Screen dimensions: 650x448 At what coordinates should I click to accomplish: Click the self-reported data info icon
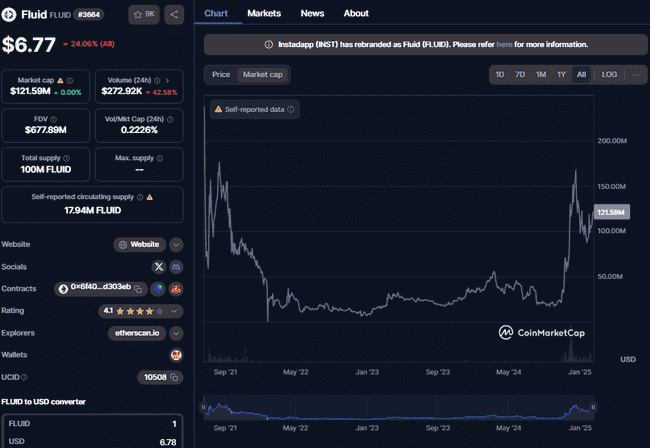tap(291, 109)
